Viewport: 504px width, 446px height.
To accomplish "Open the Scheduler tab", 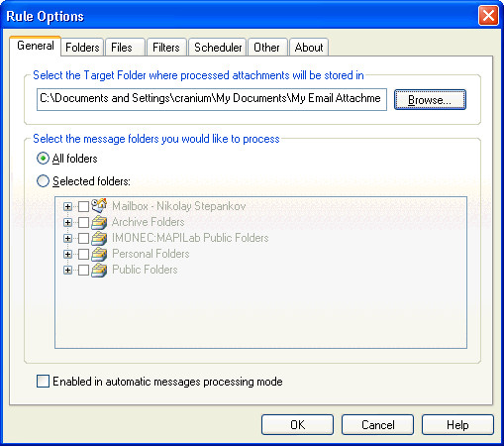I will (218, 48).
